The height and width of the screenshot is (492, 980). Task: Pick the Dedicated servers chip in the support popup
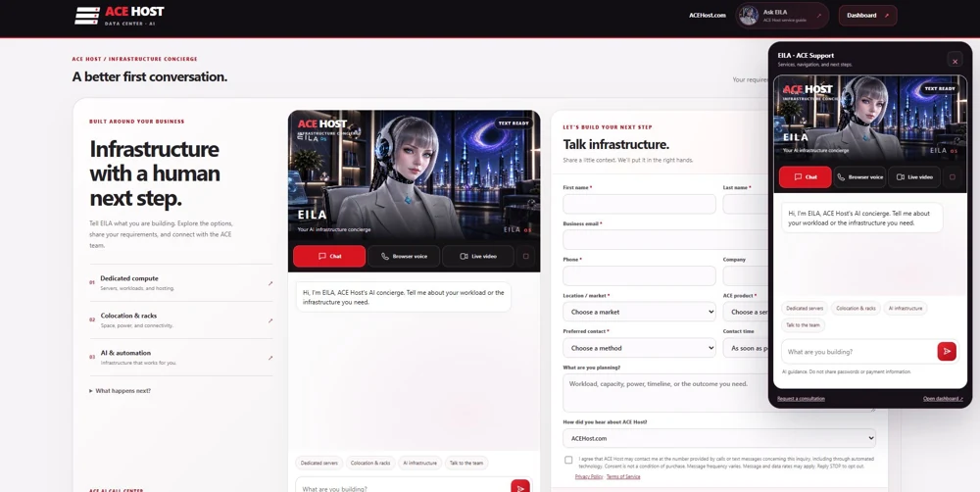coord(805,308)
